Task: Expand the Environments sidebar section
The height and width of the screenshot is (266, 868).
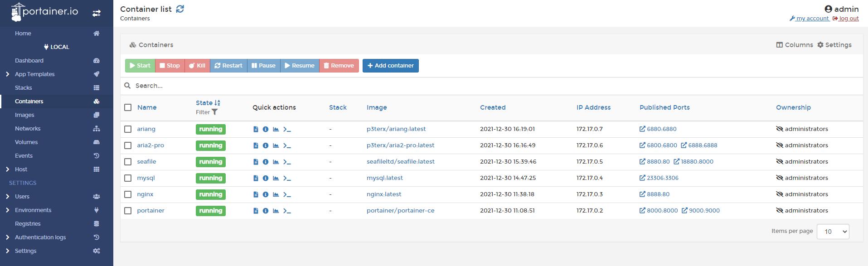Action: (x=7, y=210)
